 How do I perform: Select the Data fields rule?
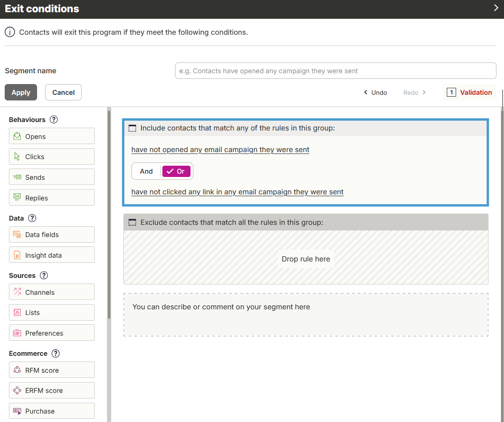coord(52,235)
